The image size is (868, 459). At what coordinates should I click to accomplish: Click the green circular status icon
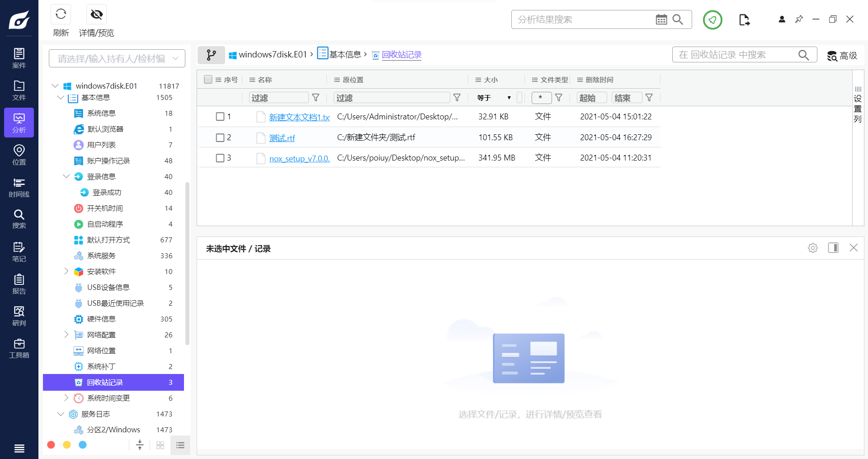click(712, 19)
